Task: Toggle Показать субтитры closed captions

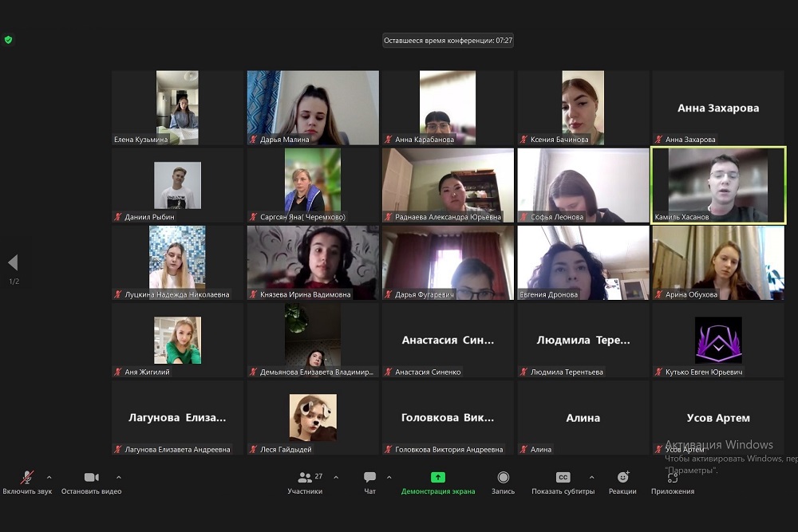Action: tap(563, 478)
